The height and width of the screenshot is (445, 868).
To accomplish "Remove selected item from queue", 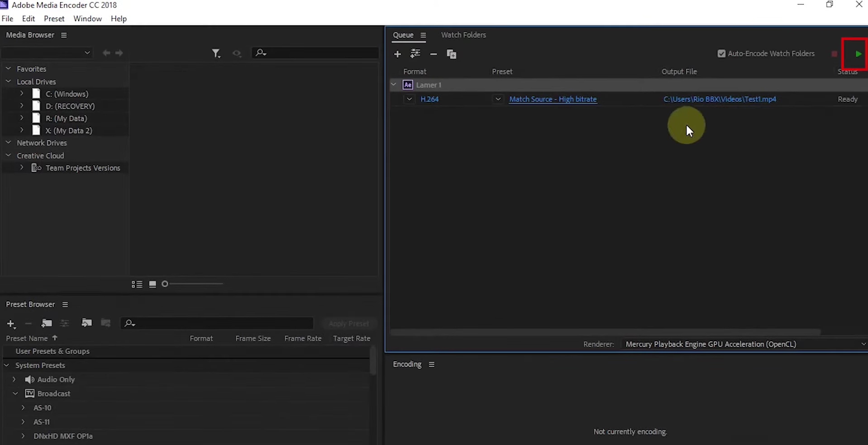I will click(433, 54).
